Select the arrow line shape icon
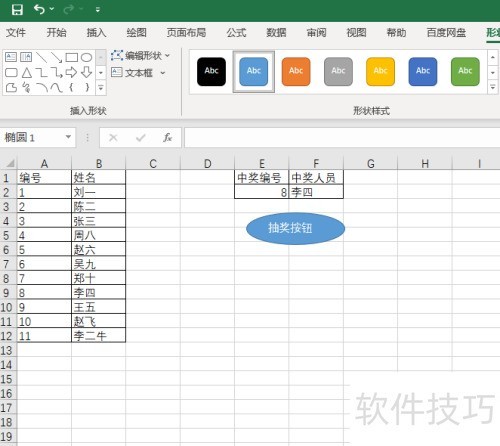This screenshot has height=446, width=500. point(56,57)
